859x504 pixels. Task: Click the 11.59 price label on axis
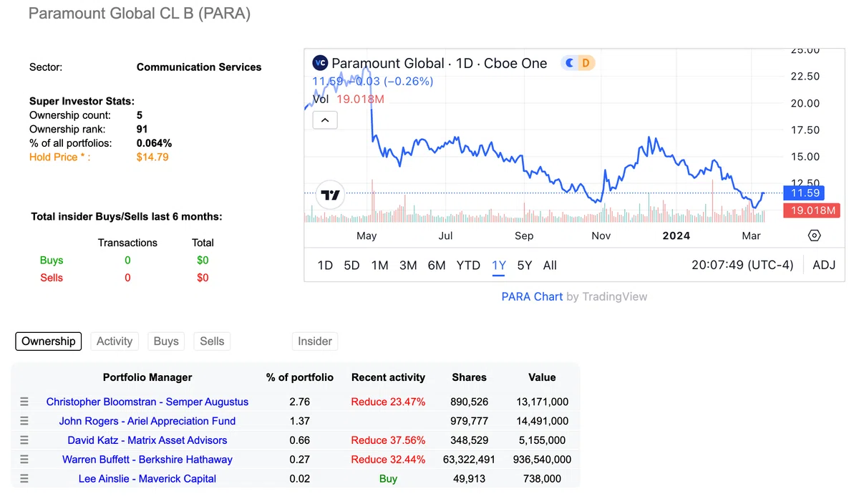coord(804,193)
